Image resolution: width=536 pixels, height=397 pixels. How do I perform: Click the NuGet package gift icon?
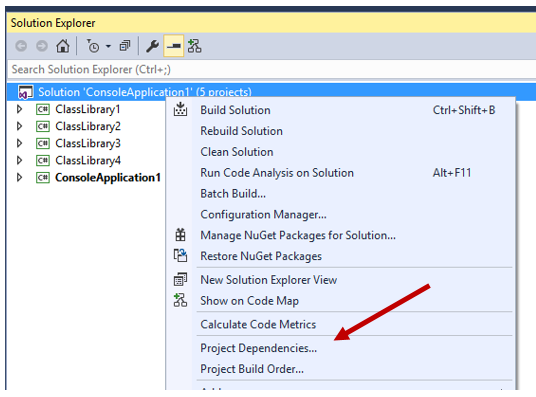180,235
